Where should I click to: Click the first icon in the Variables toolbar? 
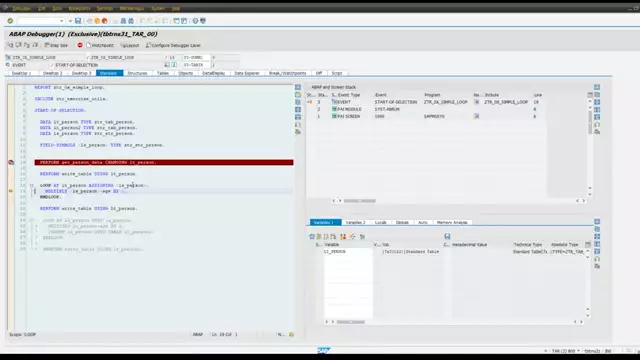[312, 236]
